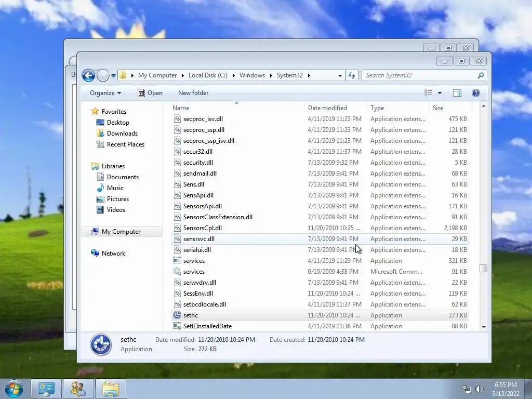Expand the arrow after System32 breadcrumb

pyautogui.click(x=309, y=75)
